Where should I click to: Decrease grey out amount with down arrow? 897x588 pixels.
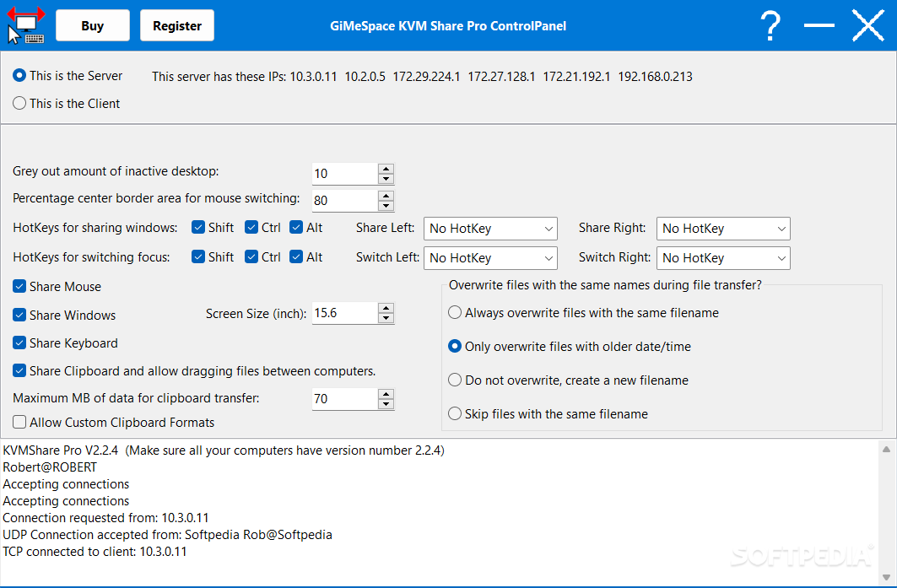point(386,179)
